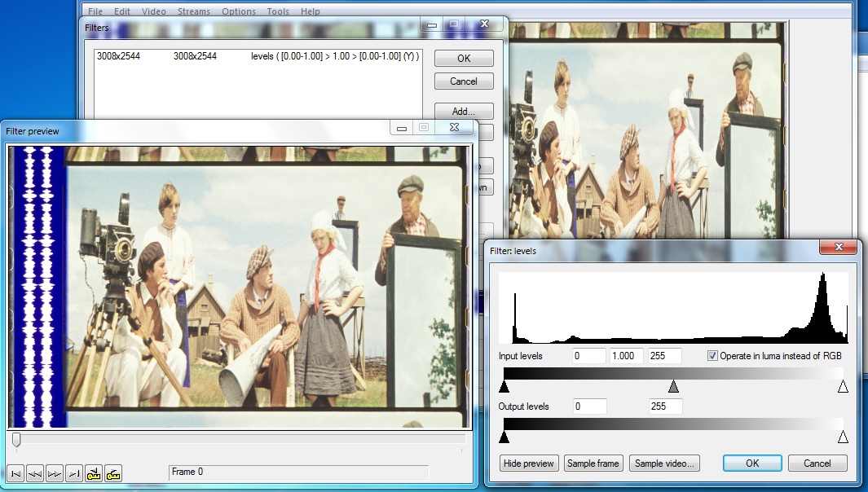Step forward one frame in preview
868x492 pixels.
tap(55, 473)
